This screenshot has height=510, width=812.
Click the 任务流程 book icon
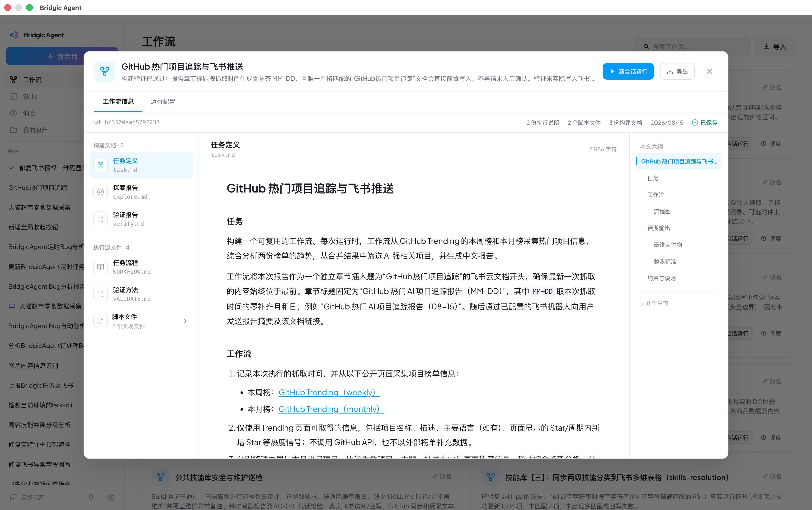pyautogui.click(x=100, y=267)
